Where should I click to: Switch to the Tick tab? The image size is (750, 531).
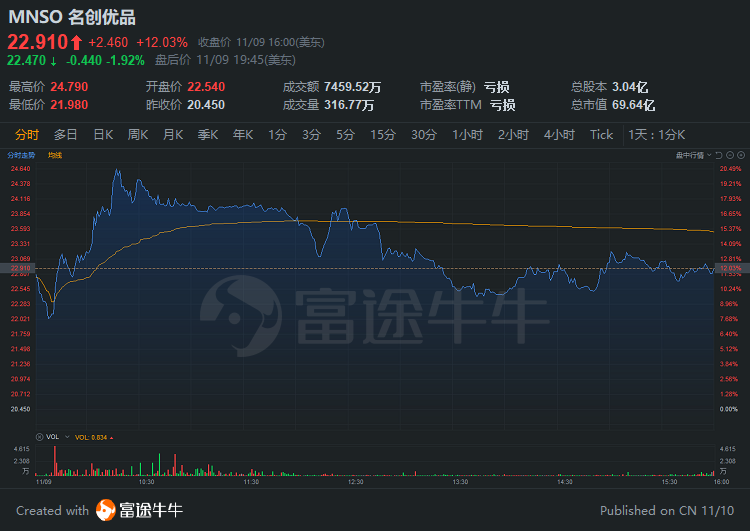click(x=601, y=135)
